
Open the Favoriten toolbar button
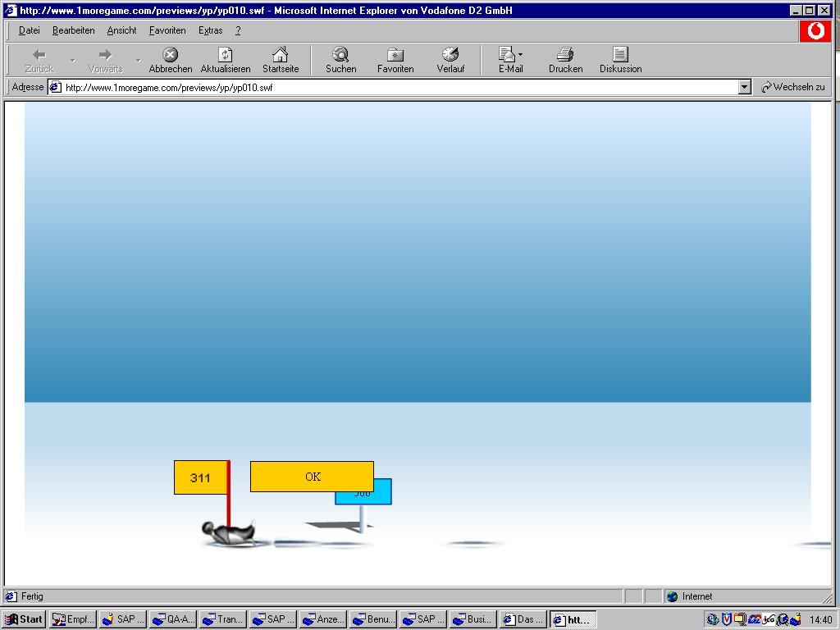(x=395, y=55)
